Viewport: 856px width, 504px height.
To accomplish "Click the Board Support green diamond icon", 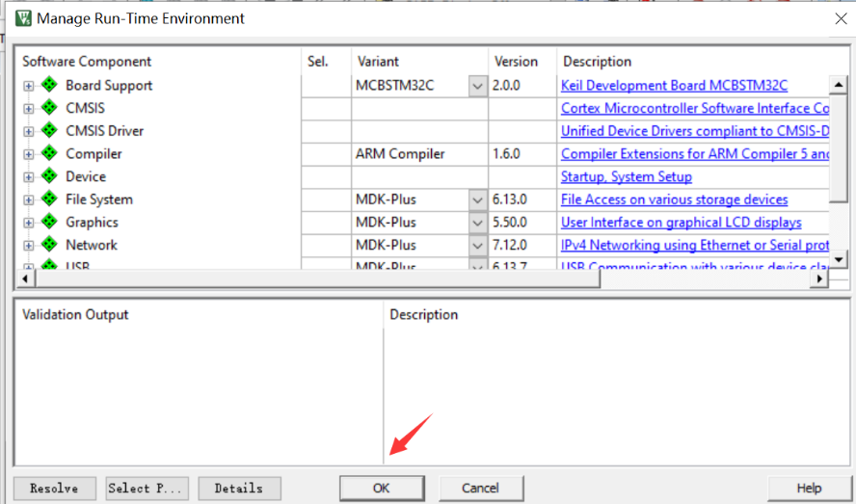I will [x=50, y=85].
